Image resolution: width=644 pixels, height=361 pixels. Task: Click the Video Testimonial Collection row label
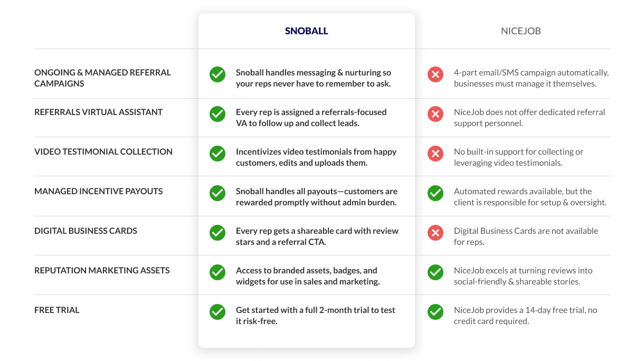(103, 151)
